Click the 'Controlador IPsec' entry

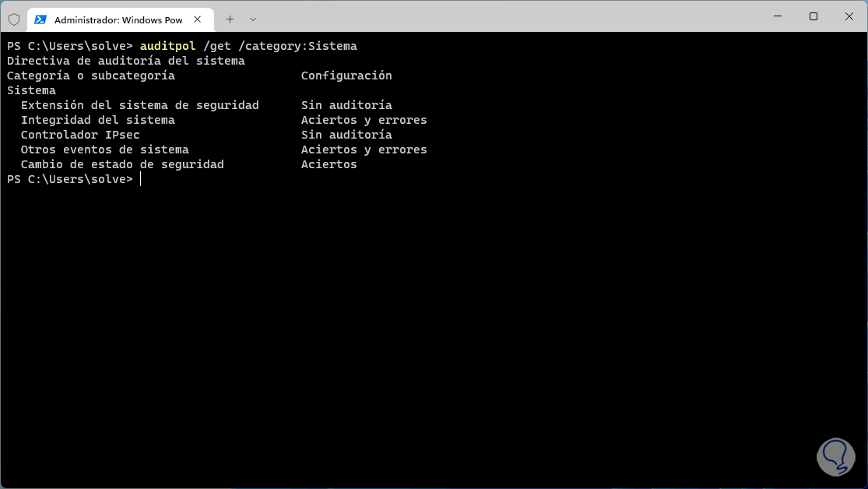(80, 135)
